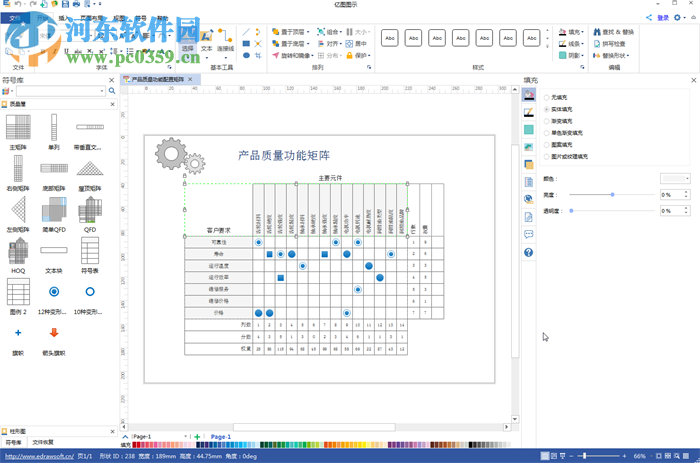Select the 屋顶矩阵 symbol
700x463 pixels.
pos(90,174)
